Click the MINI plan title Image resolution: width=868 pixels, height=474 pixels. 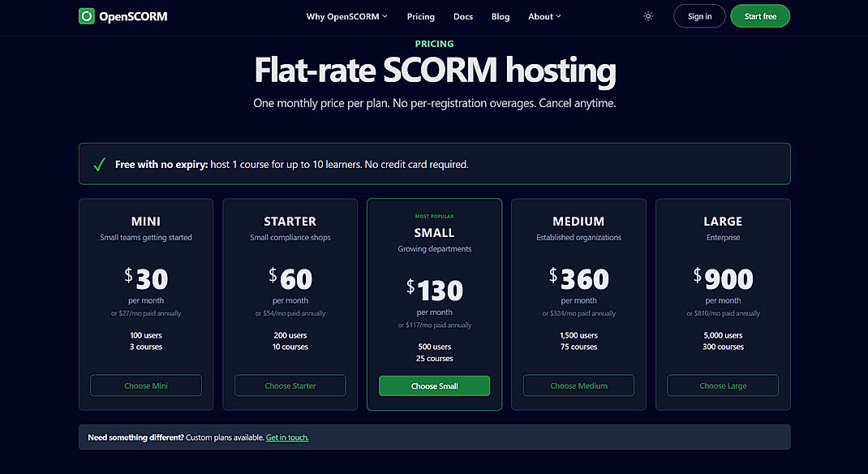point(145,222)
